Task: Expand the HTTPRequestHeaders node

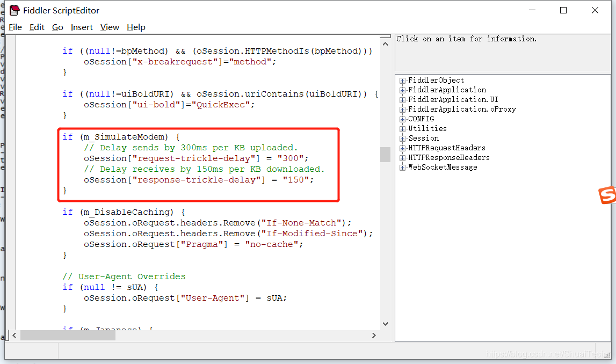Action: click(402, 148)
